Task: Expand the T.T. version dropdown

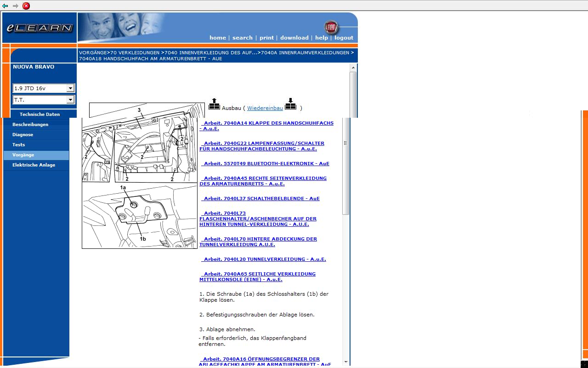Action: pos(44,100)
